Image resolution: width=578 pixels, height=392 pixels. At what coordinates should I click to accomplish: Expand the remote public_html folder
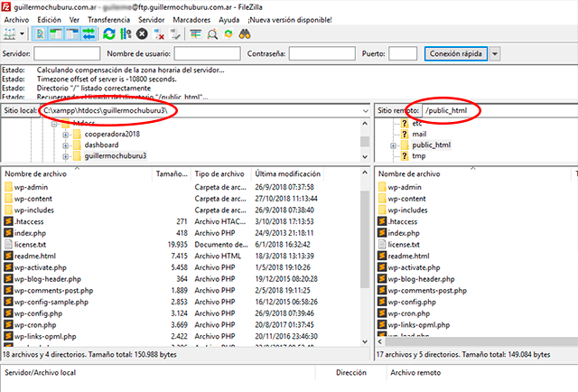tap(394, 145)
